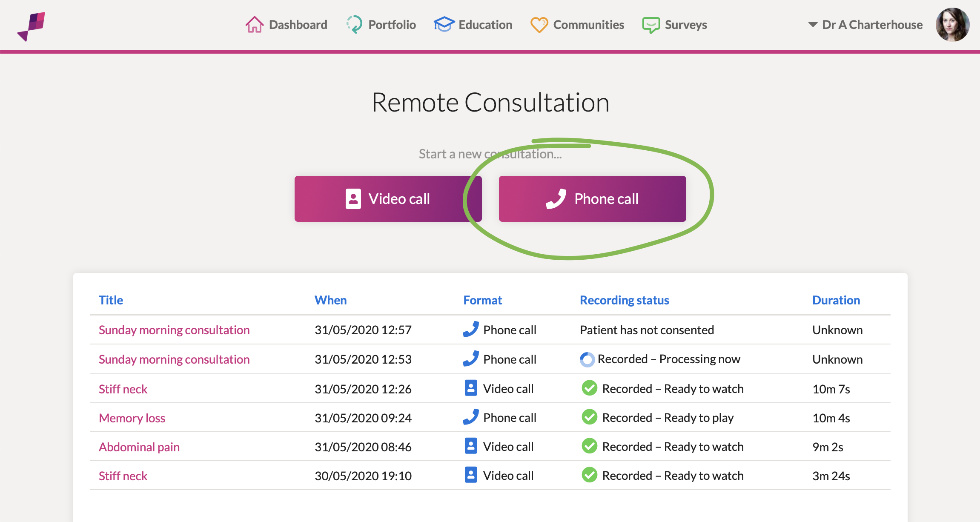Open the 12:57 Sunday morning consultation
Screen dimensions: 980x522
click(174, 330)
